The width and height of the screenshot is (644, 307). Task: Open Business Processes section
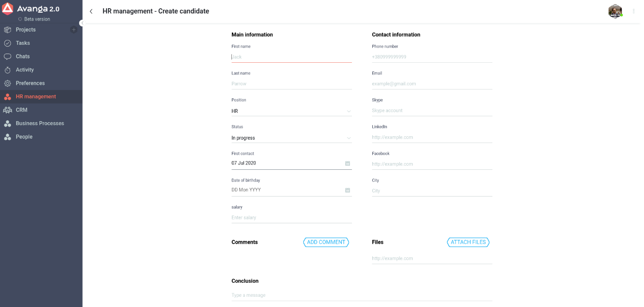tap(40, 124)
